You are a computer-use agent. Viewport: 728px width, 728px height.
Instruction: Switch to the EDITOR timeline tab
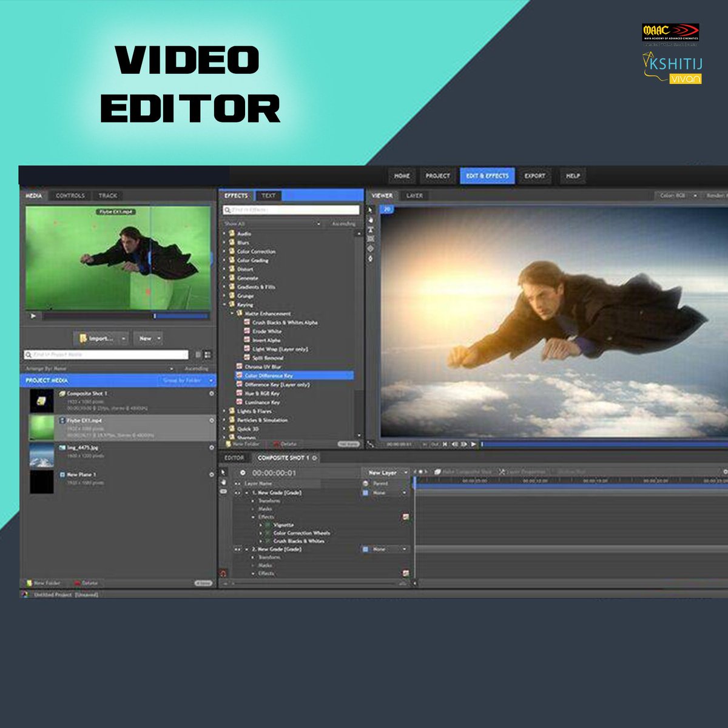[x=234, y=458]
